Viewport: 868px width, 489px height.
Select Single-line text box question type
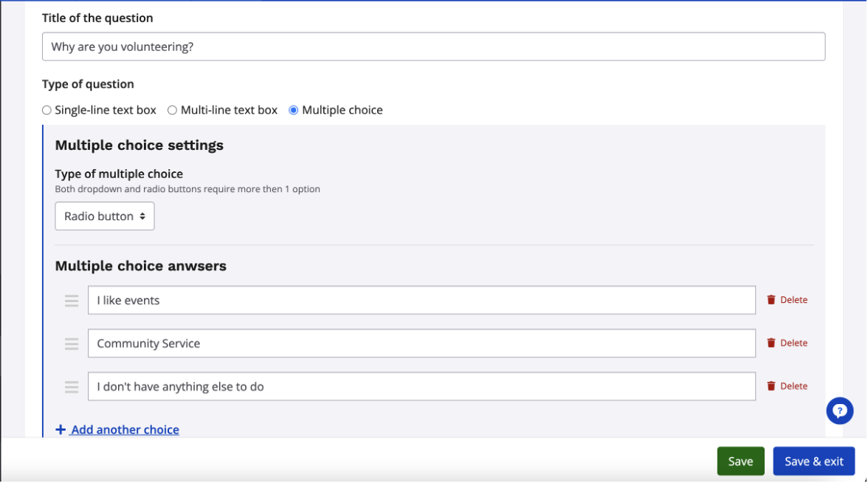click(47, 111)
